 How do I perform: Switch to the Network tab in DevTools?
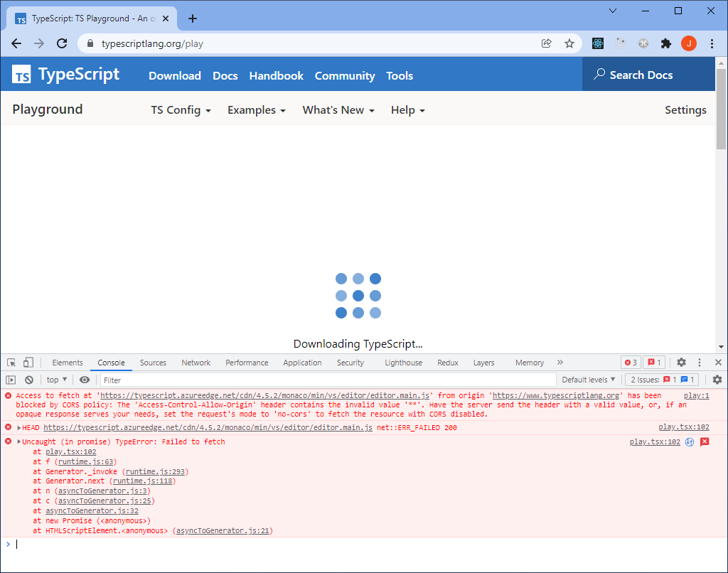196,363
